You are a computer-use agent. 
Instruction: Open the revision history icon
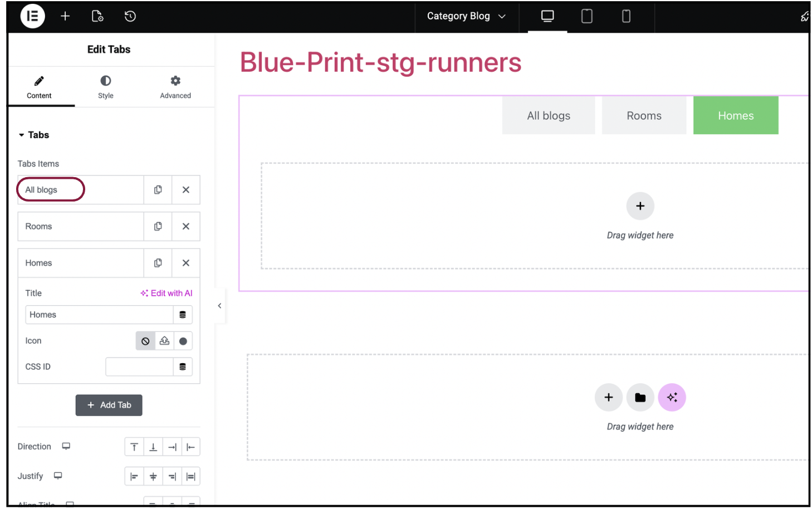click(x=130, y=16)
